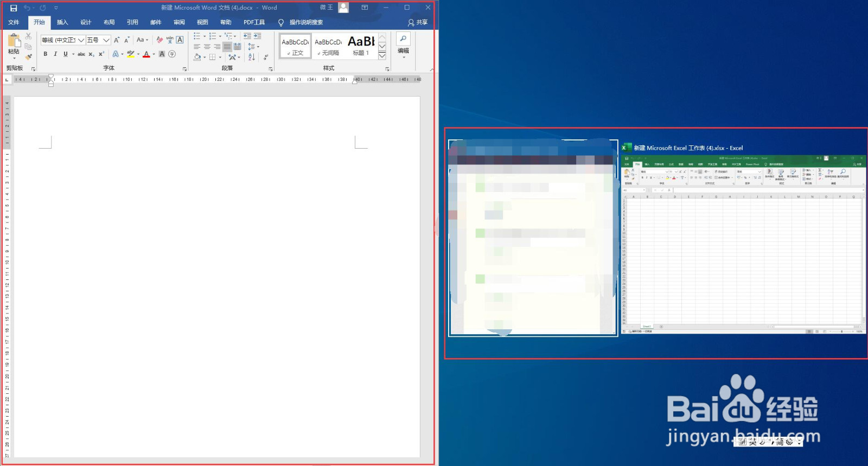Open the Change Case (Aa) dropdown

point(142,40)
